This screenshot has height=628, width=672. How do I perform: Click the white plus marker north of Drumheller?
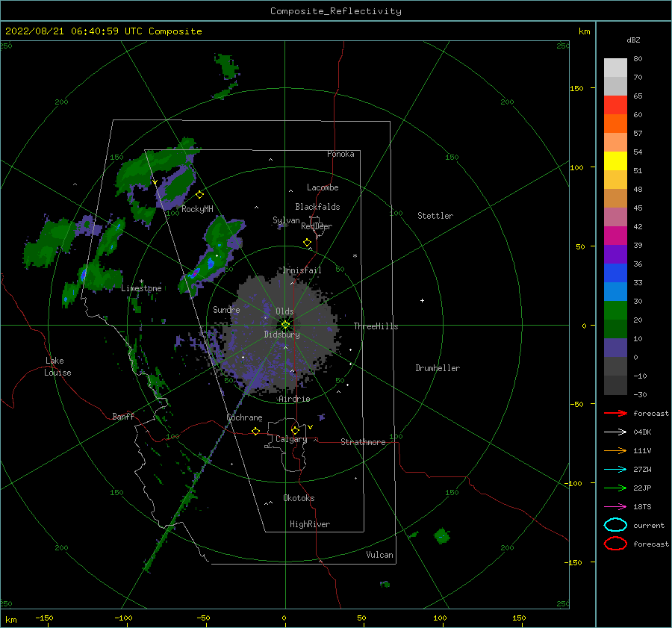click(422, 300)
